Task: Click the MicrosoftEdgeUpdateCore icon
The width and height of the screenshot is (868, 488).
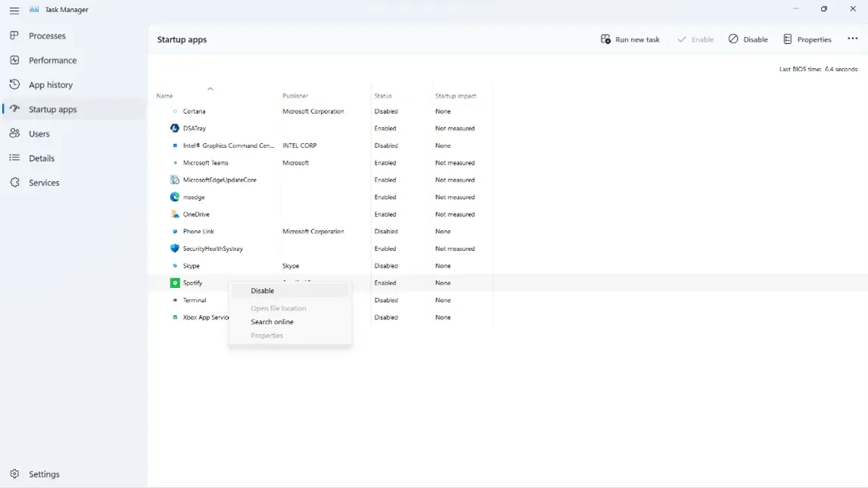Action: [175, 180]
